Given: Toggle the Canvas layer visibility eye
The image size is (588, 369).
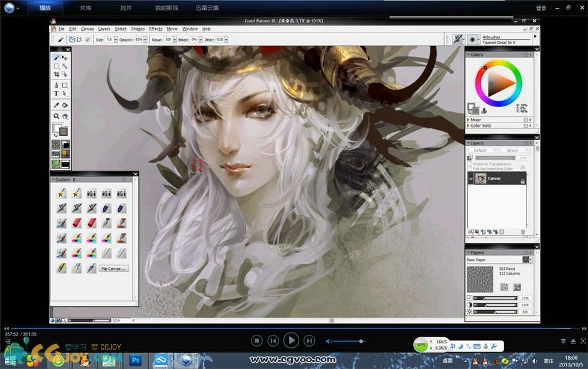Looking at the screenshot, I should point(471,179).
